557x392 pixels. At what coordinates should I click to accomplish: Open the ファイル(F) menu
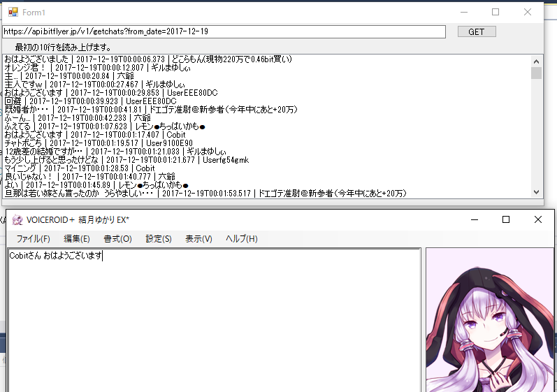[x=33, y=239]
